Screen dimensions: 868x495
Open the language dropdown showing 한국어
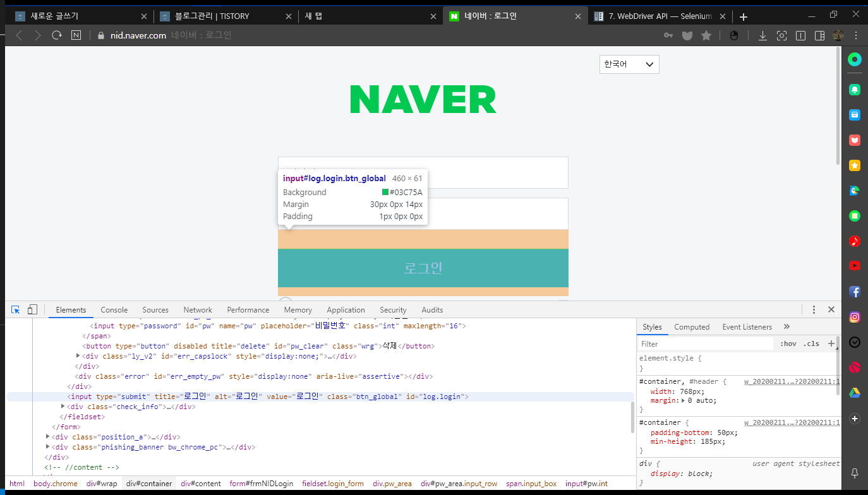pos(629,64)
